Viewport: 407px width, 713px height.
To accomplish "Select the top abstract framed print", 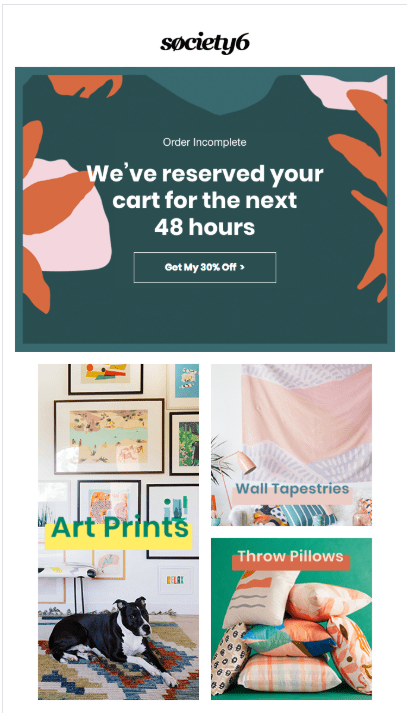I will click(x=106, y=378).
